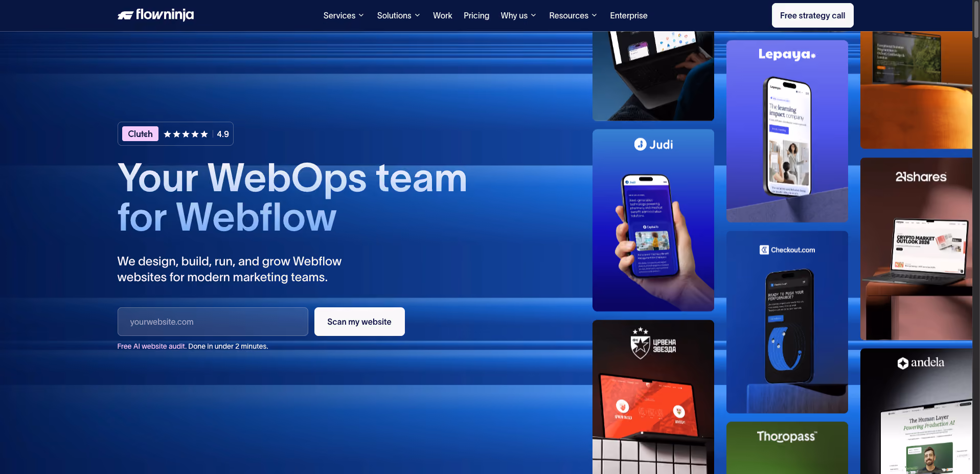Open the andela project card

(916, 412)
